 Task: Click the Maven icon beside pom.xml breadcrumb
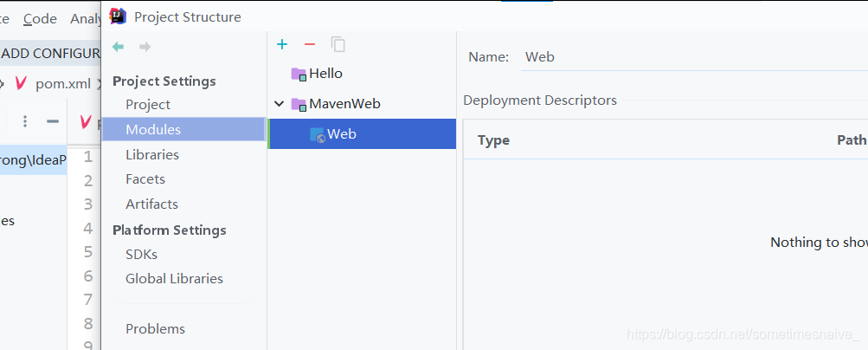pyautogui.click(x=21, y=84)
